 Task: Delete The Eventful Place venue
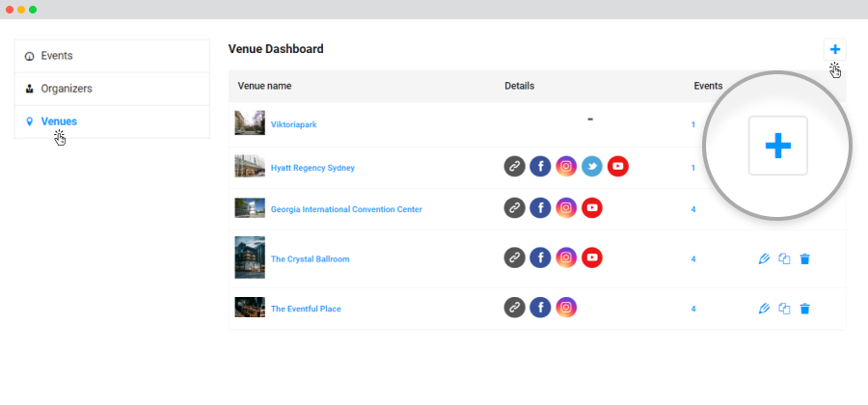tap(805, 309)
